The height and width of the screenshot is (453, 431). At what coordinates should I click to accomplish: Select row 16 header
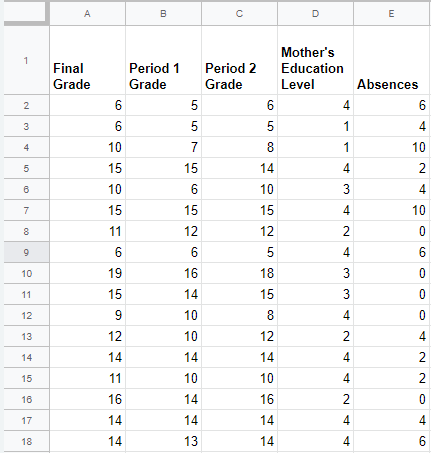(26, 399)
